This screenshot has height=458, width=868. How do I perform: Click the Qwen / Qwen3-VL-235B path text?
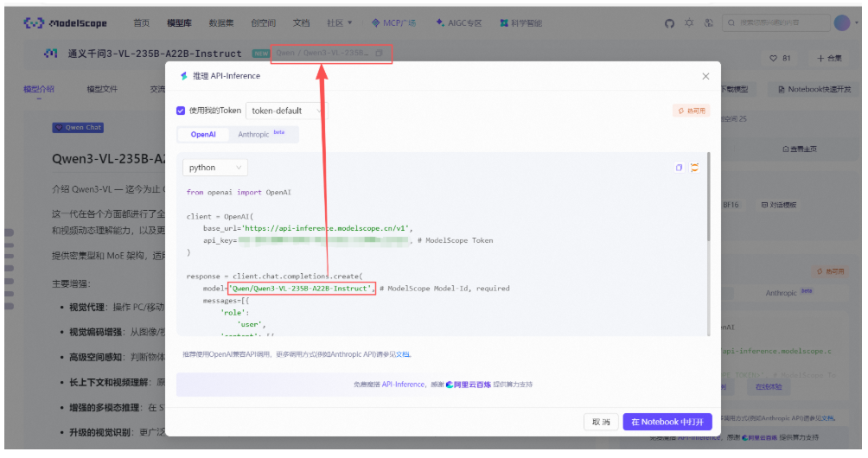click(x=322, y=53)
